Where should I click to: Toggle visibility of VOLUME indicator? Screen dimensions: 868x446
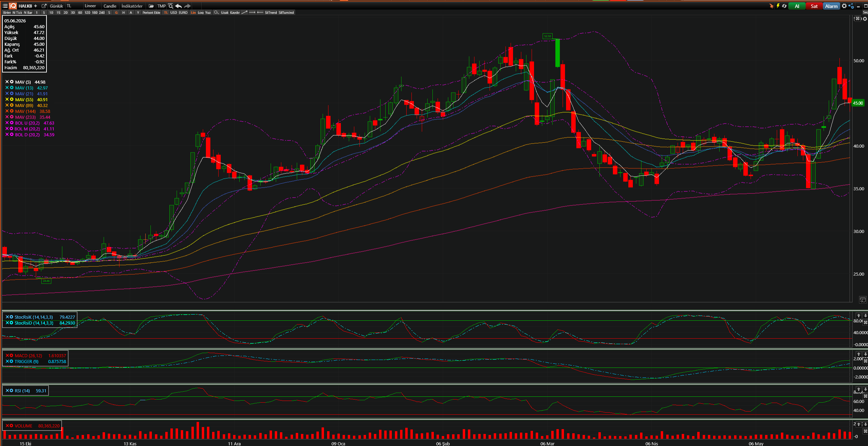(11, 426)
